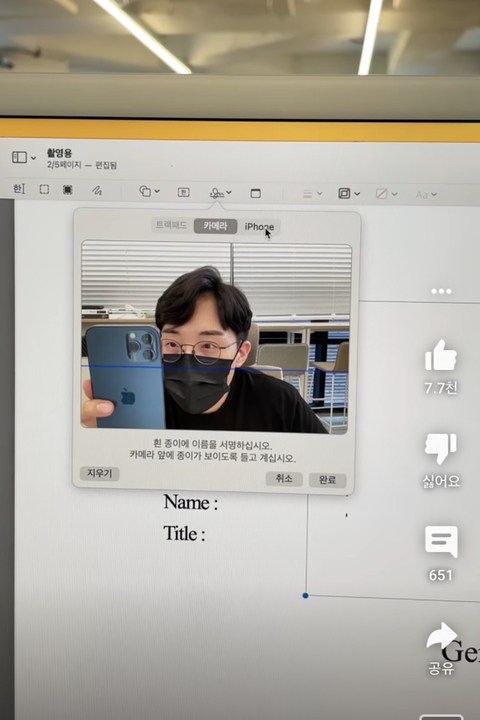
Task: Select the text selection tool
Action: click(x=19, y=189)
